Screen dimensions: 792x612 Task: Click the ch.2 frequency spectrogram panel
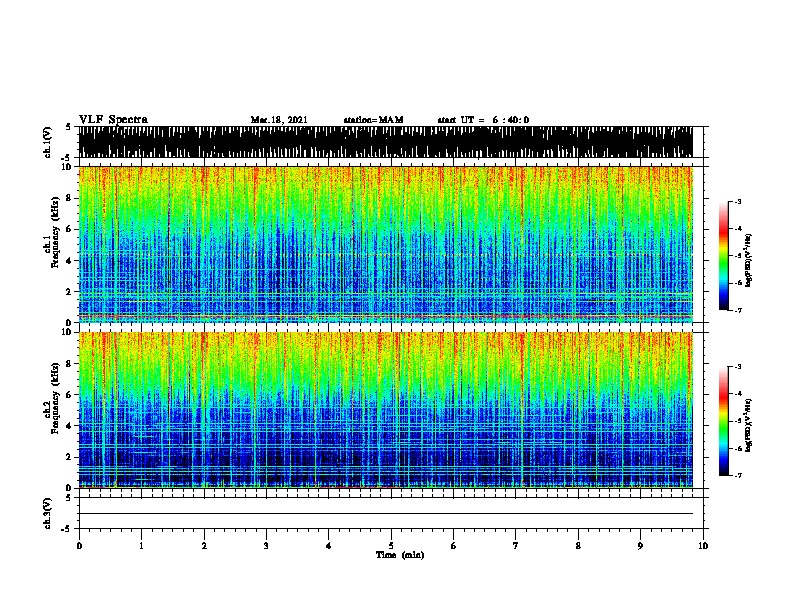pos(385,410)
